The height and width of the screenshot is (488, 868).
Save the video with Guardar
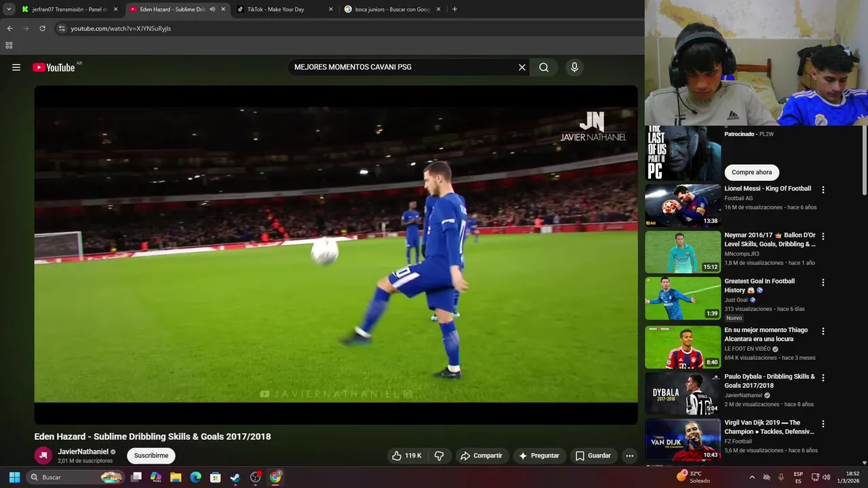593,455
